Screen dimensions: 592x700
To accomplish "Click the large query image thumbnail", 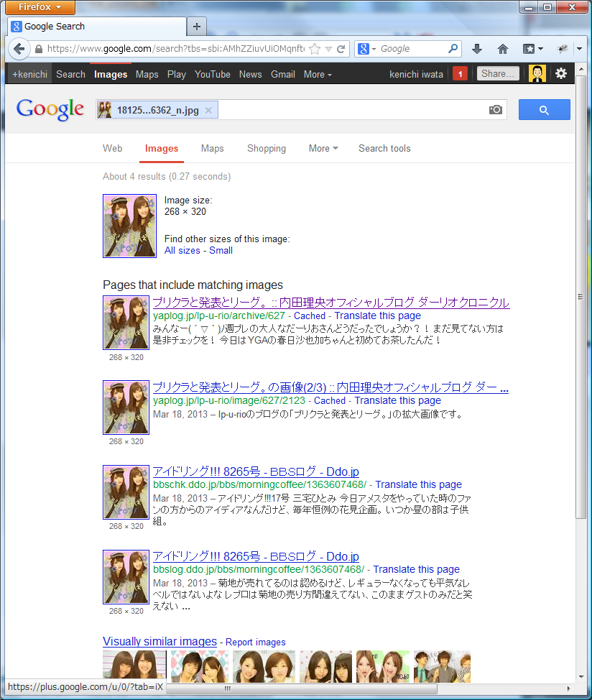I will (130, 226).
